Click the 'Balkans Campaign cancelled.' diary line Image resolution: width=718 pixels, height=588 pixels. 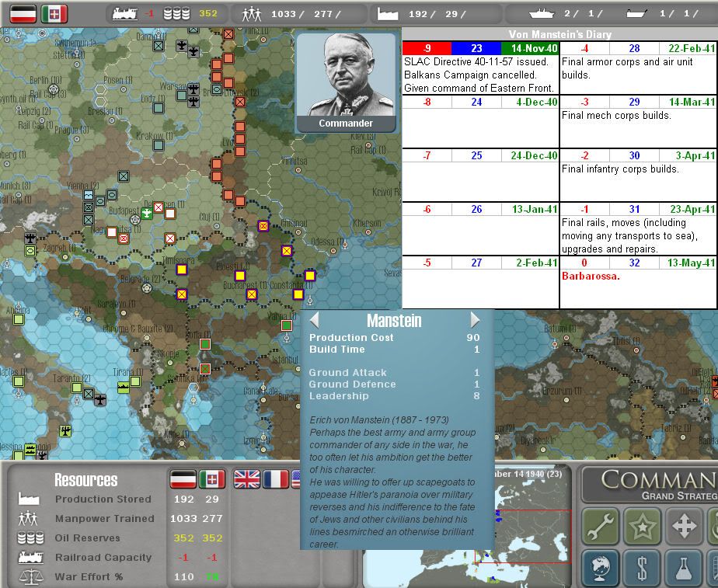470,75
